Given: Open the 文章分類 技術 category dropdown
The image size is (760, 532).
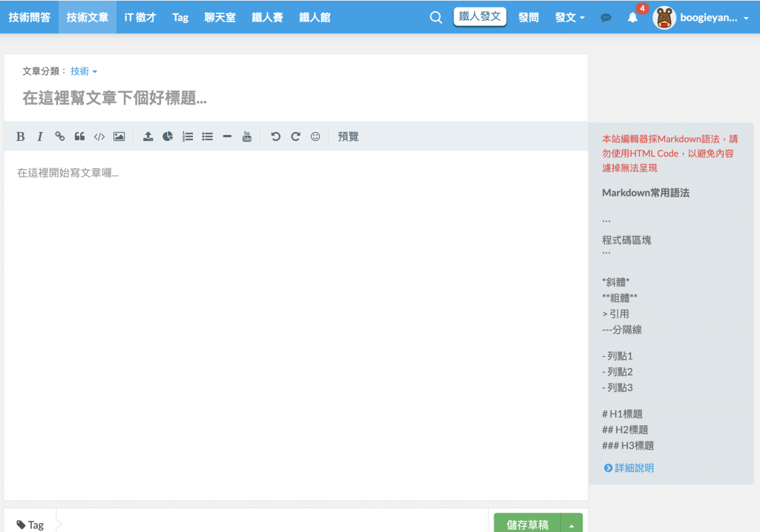Looking at the screenshot, I should (x=83, y=71).
